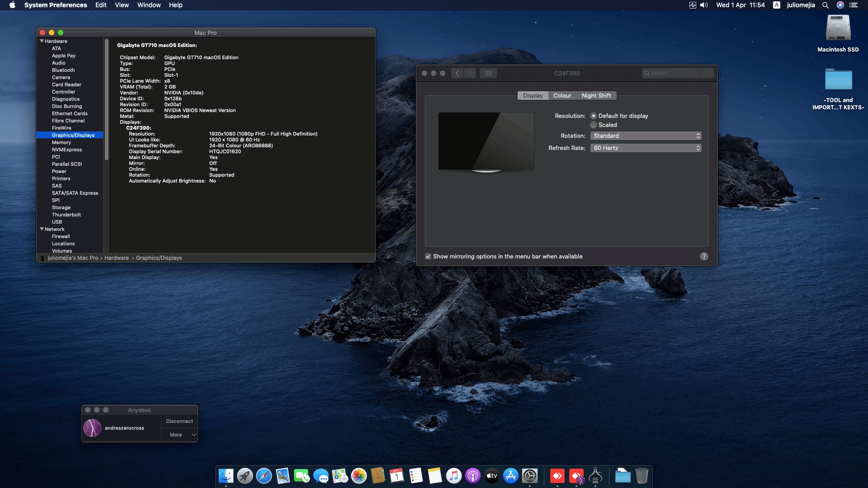Screen dimensions: 868x488
Task: Launch Maps from the Dock
Action: click(339, 476)
